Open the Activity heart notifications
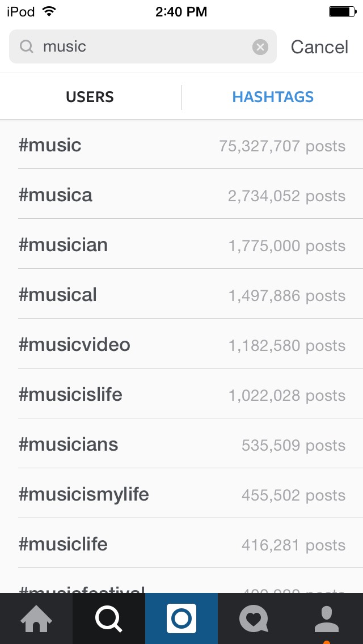 click(x=254, y=618)
